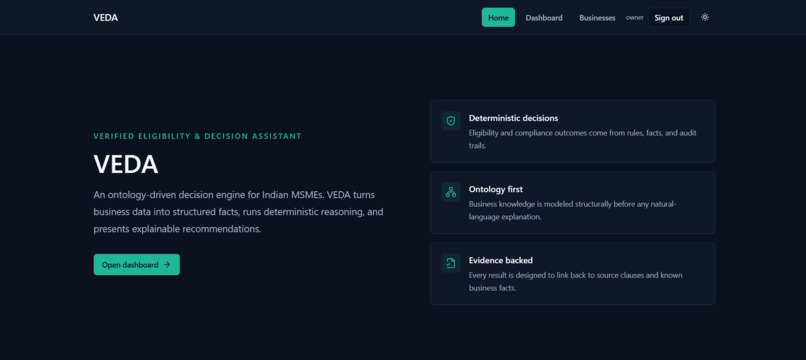Click the Business knowledge is modeled description
806x360 pixels.
573,210
